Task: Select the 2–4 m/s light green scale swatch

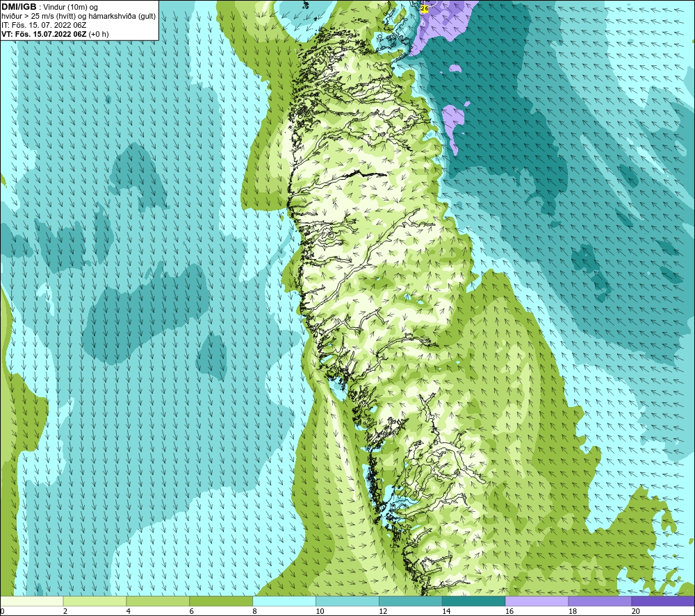Action: tap(95, 601)
